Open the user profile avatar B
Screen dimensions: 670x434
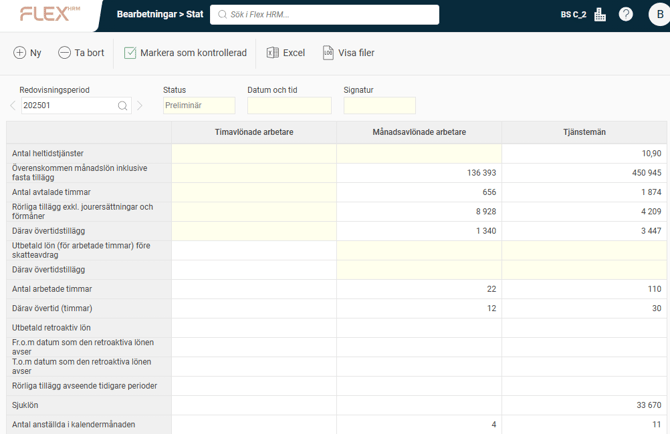click(658, 15)
